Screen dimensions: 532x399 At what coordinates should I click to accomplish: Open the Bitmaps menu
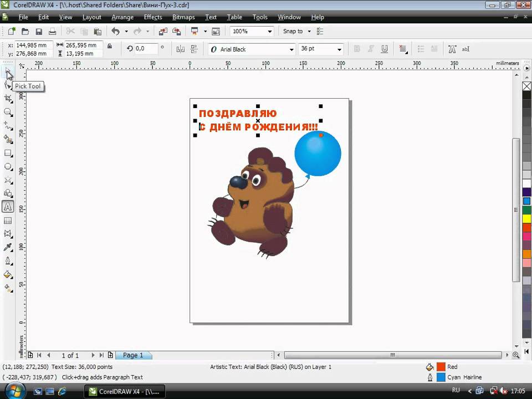[x=183, y=17]
